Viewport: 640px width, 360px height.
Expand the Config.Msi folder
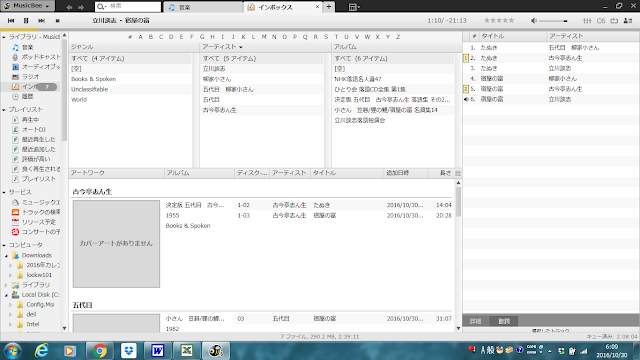point(11,304)
